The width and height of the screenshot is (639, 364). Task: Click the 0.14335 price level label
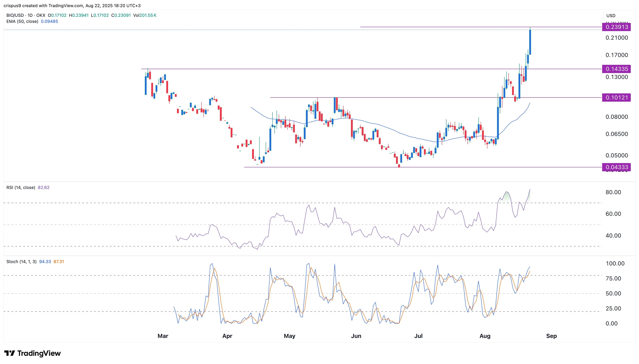coord(616,69)
